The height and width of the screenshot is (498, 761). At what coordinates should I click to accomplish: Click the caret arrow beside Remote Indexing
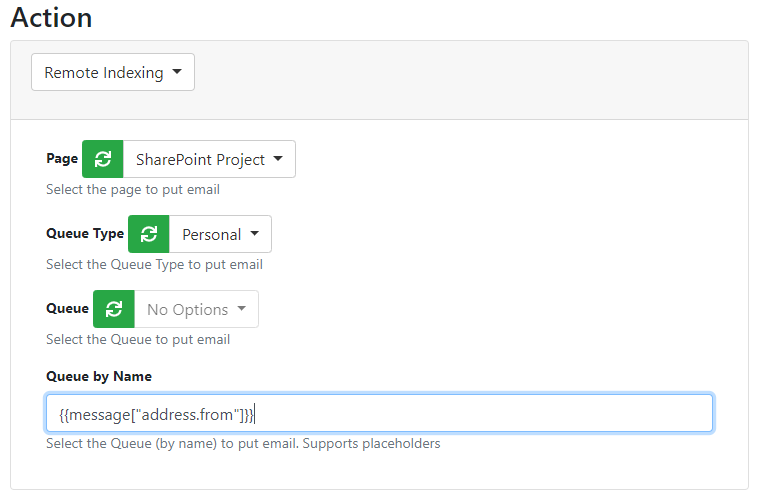pos(177,73)
